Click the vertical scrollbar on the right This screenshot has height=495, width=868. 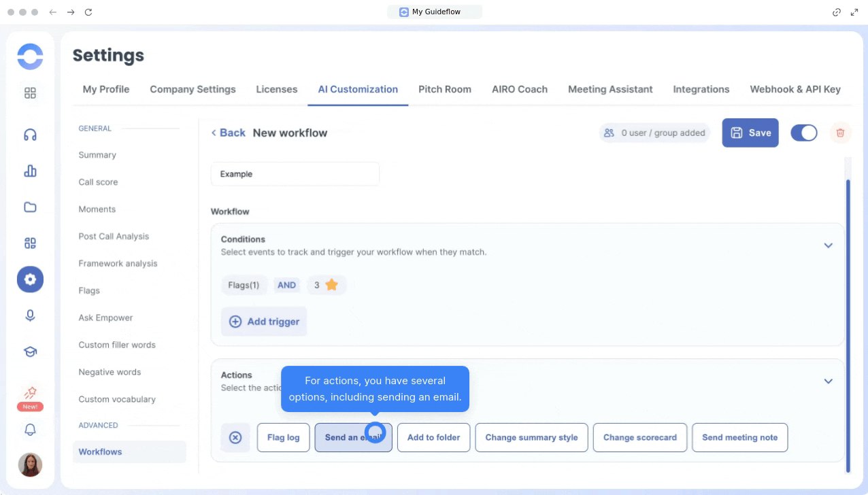coord(847,325)
